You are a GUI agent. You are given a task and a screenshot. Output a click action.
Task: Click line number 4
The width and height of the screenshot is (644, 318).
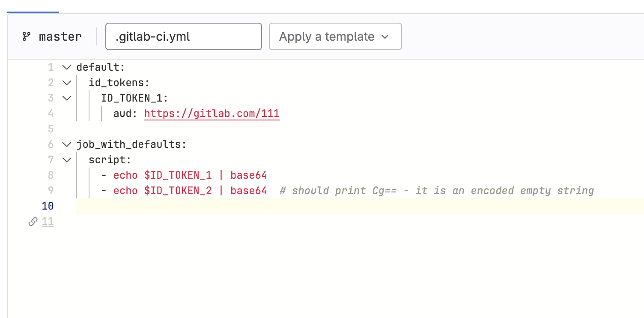(x=50, y=113)
